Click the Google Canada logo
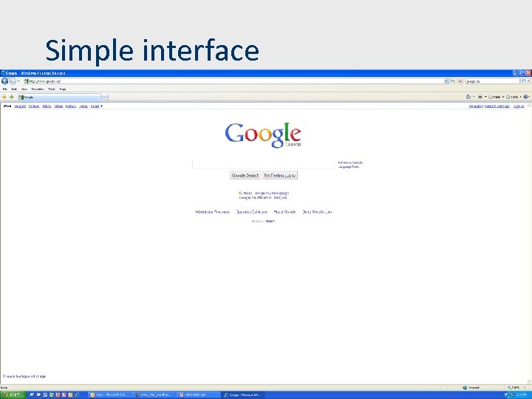532x399 pixels. tap(263, 135)
